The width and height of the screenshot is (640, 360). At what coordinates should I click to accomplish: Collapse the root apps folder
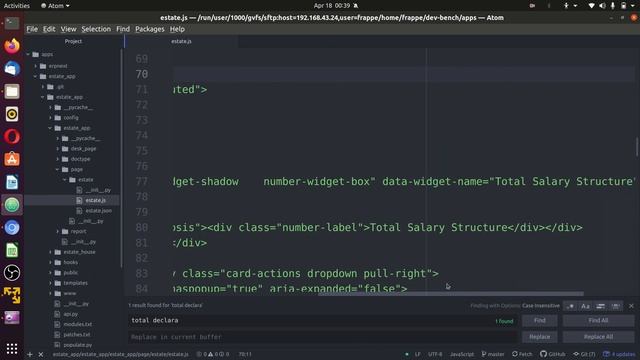28,54
